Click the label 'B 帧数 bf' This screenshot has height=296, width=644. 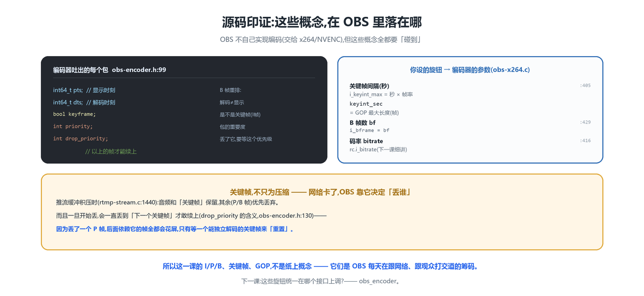pos(362,122)
